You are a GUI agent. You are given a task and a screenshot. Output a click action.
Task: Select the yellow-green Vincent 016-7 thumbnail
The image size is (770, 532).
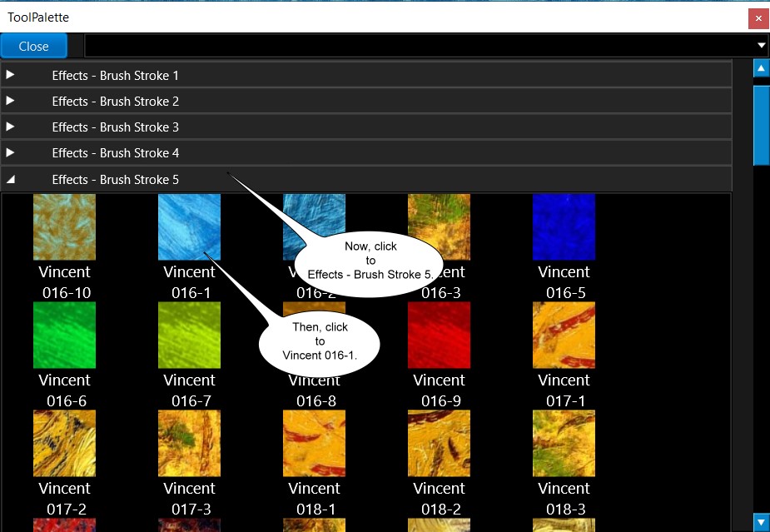tap(189, 335)
